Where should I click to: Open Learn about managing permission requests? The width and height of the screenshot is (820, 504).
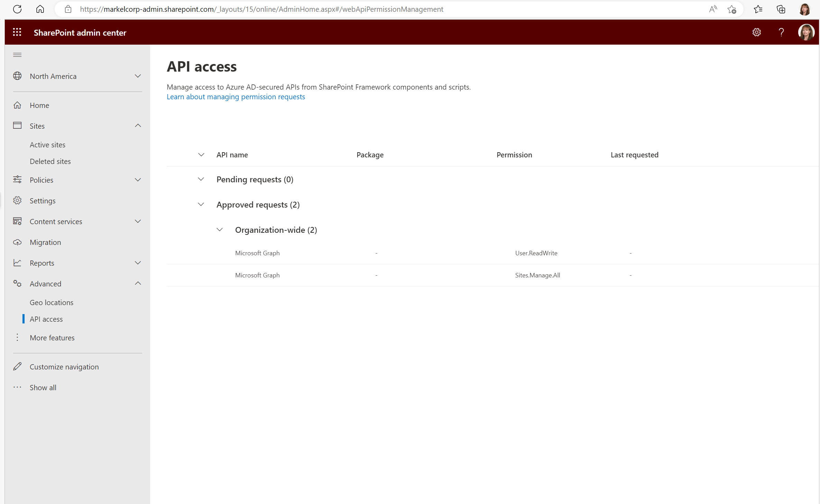pos(236,97)
